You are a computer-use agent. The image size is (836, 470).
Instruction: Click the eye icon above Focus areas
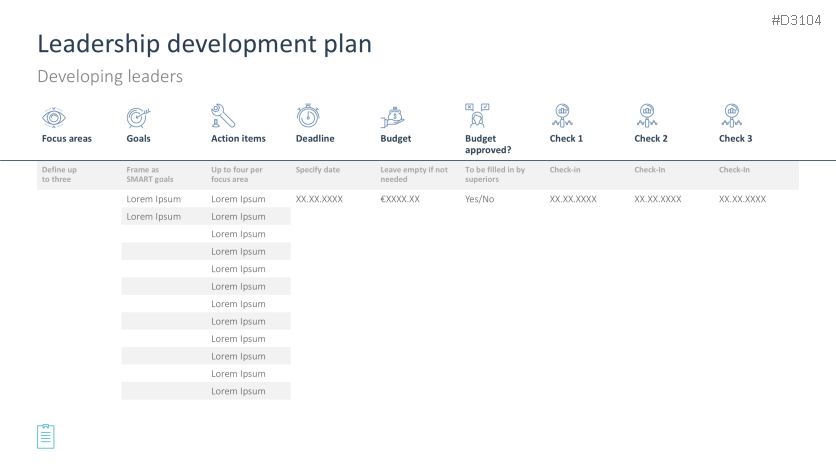coord(53,116)
